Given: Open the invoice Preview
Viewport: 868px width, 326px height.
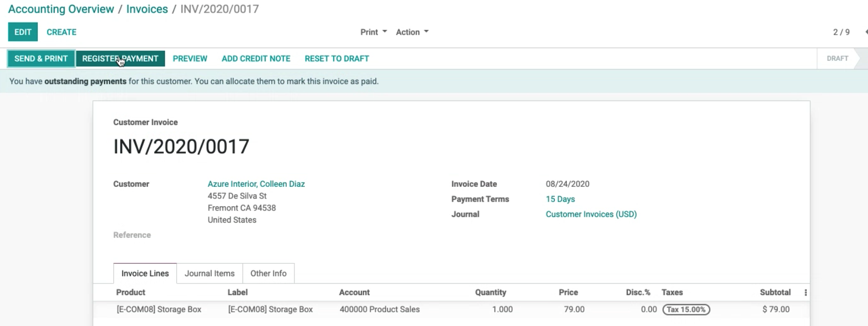Looking at the screenshot, I should [x=190, y=59].
